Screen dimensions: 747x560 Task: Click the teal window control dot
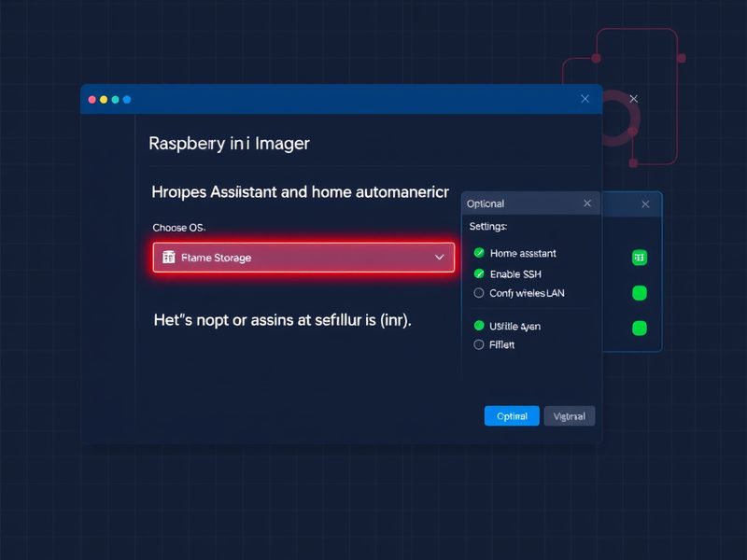[115, 100]
